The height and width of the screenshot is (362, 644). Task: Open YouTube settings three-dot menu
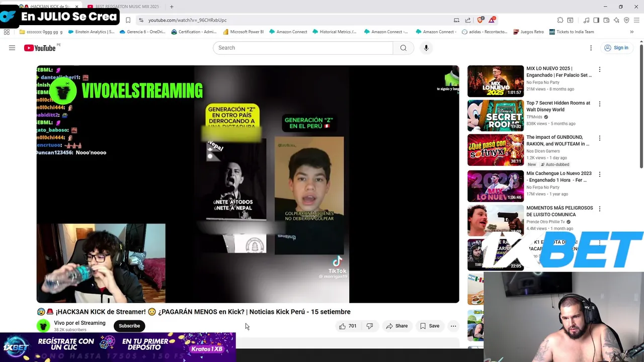[x=591, y=48]
